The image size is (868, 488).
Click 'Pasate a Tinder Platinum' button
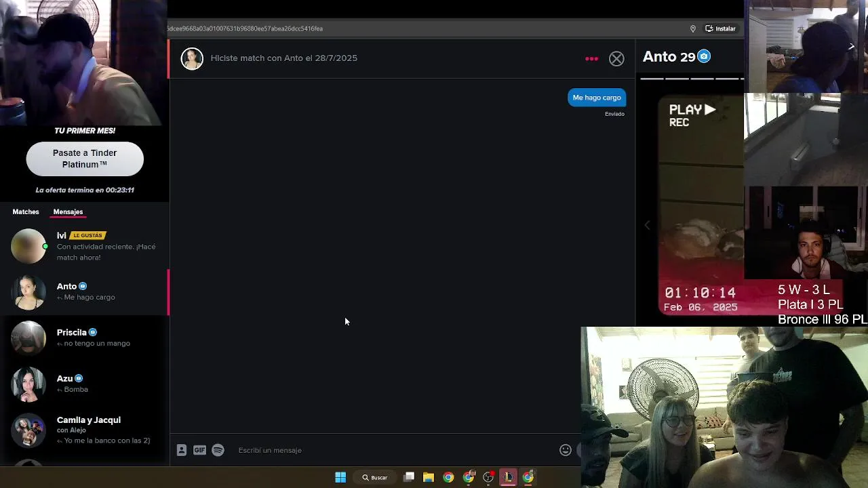pos(85,159)
